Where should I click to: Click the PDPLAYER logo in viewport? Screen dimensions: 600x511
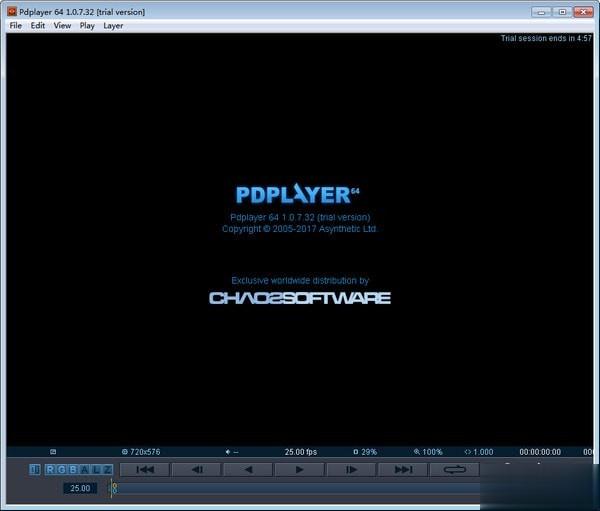tap(297, 194)
